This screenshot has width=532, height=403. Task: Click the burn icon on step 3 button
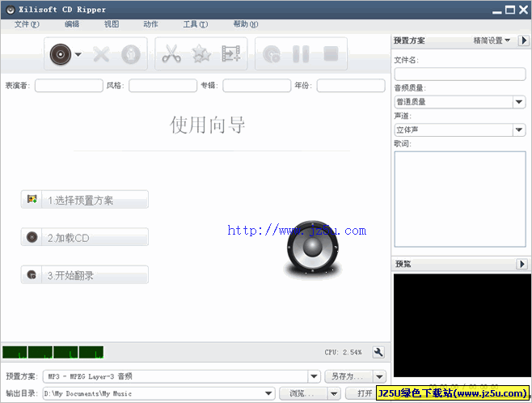[x=32, y=274]
